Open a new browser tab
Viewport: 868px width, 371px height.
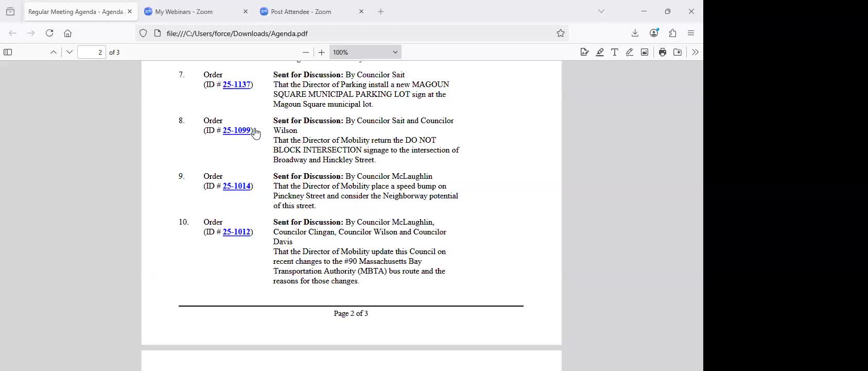click(381, 11)
